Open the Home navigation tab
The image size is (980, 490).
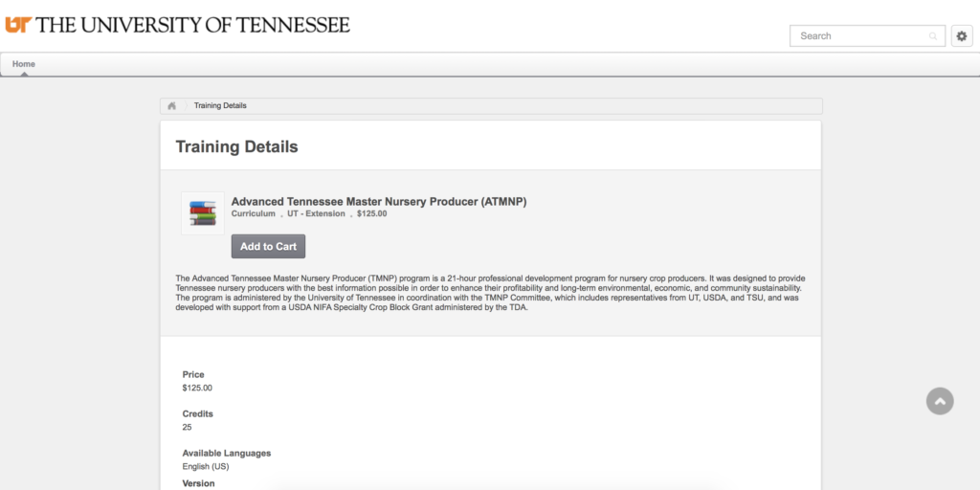point(24,64)
